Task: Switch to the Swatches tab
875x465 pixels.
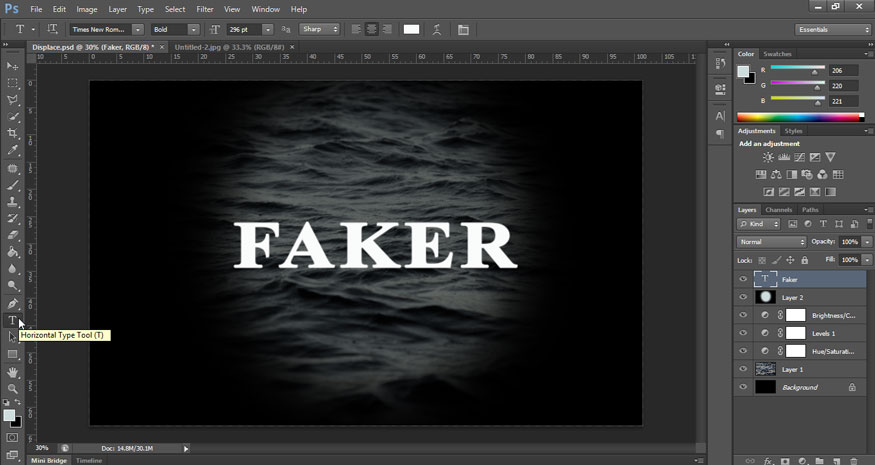Action: click(x=777, y=54)
